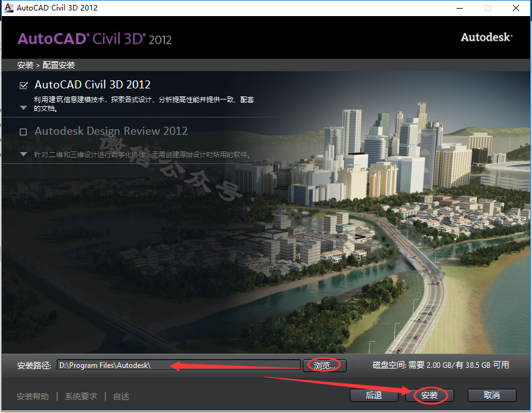Open the 系统要求 link

pyautogui.click(x=81, y=396)
